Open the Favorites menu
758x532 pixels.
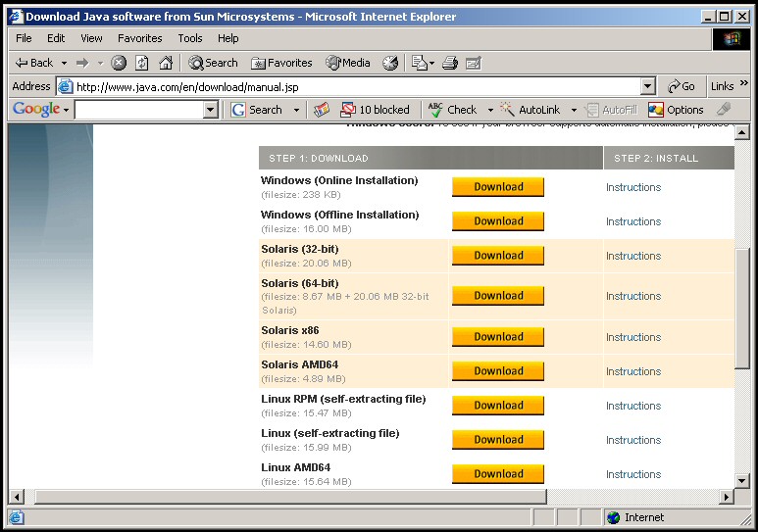click(140, 38)
